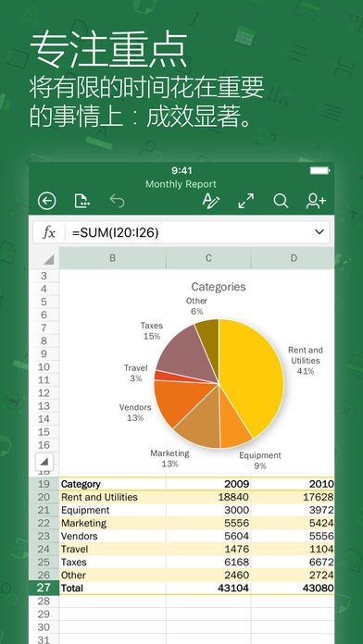Tap the Vendors 13% chart label
The width and height of the screenshot is (363, 644).
135,413
